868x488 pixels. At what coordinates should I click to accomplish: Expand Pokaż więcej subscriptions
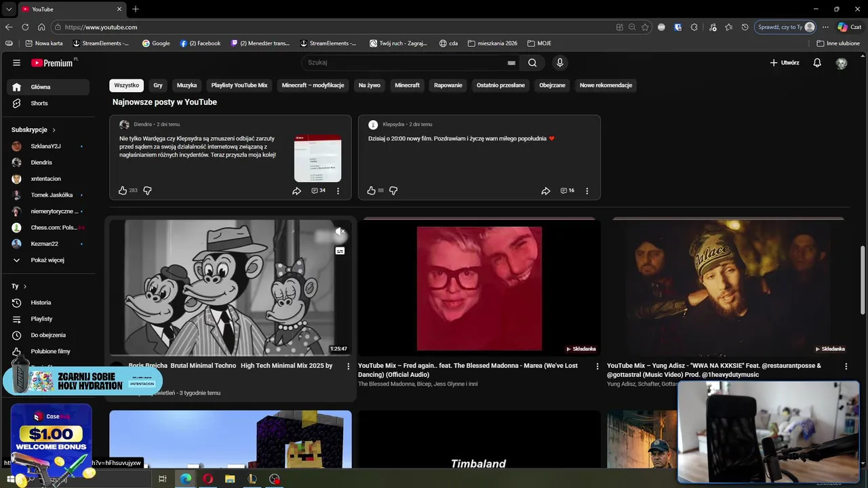coord(48,260)
